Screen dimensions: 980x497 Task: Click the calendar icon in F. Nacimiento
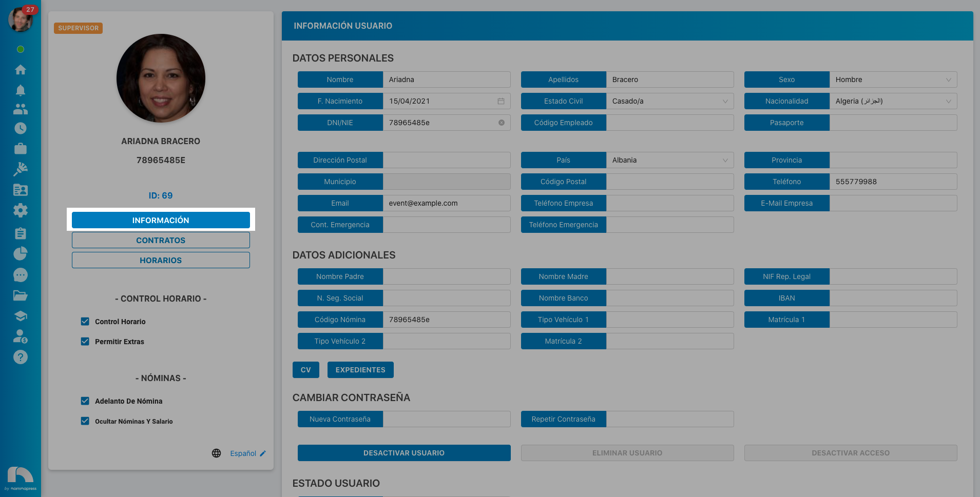coord(501,101)
